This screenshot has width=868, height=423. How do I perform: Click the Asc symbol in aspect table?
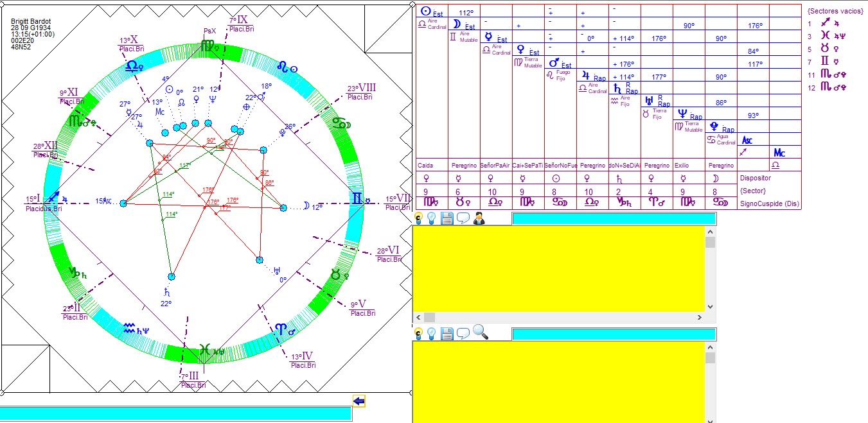747,140
